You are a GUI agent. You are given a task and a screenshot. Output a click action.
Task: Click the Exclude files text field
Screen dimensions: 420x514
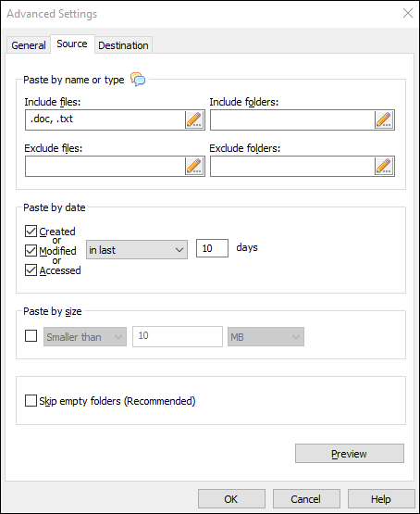105,166
